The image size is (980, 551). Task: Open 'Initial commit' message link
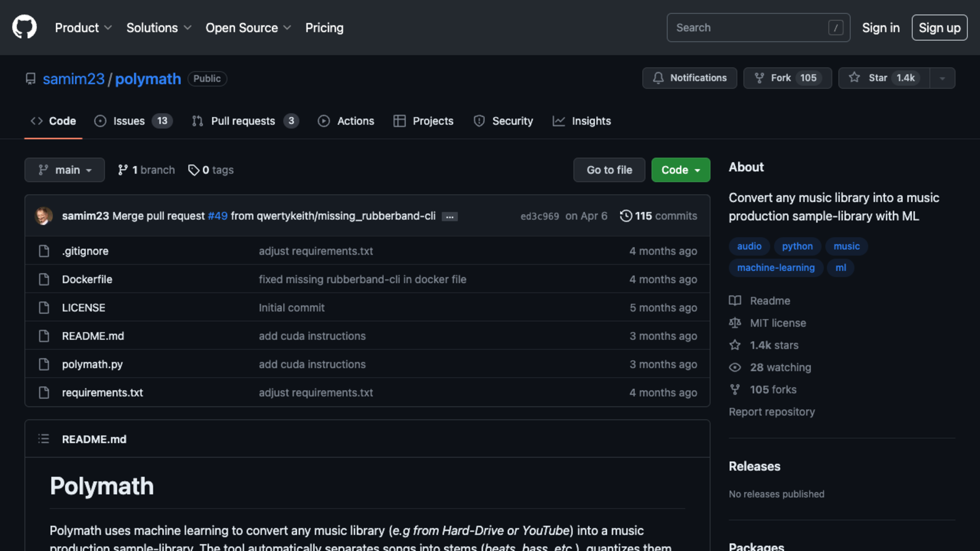pos(291,308)
